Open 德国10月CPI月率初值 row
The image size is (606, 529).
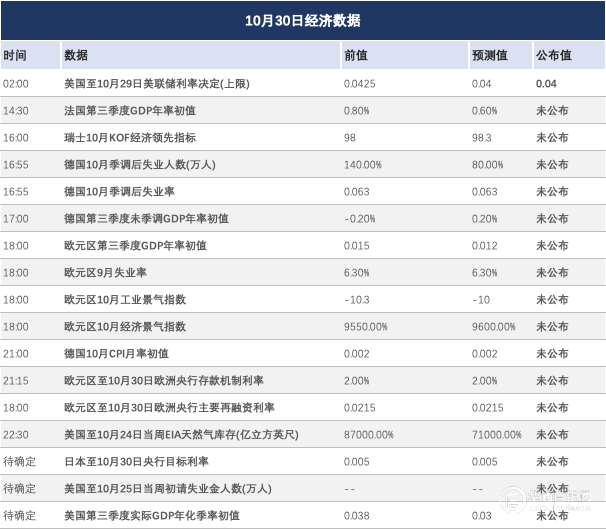coord(116,353)
